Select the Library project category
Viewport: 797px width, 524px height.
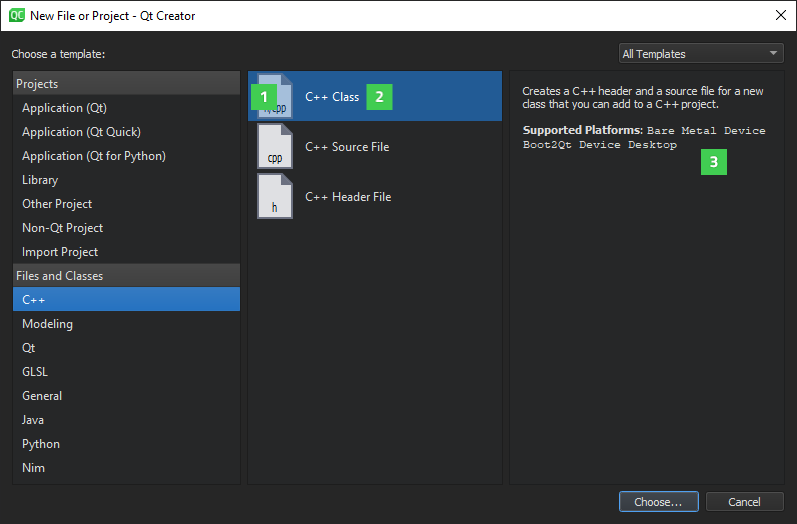click(x=40, y=180)
